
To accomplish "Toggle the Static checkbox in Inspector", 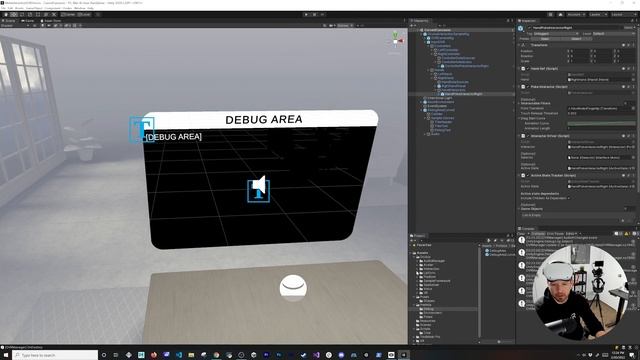I will point(628,28).
